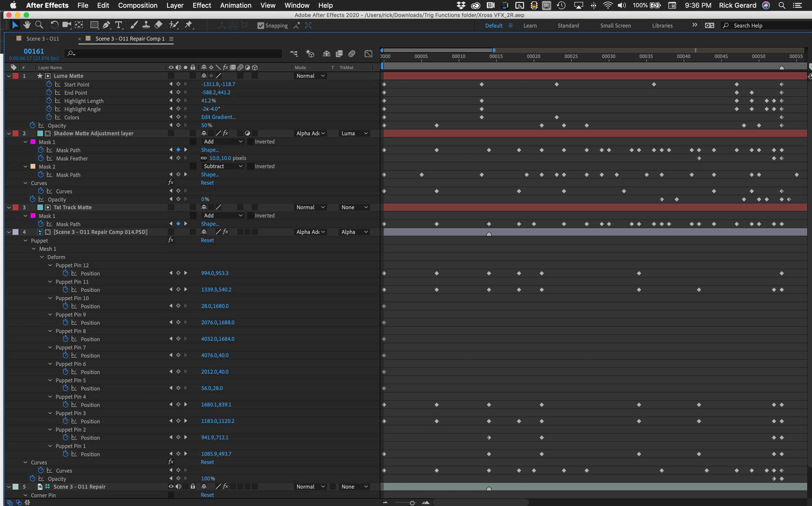Choose the Roto Brush tool
This screenshot has height=506, width=812.
(173, 25)
